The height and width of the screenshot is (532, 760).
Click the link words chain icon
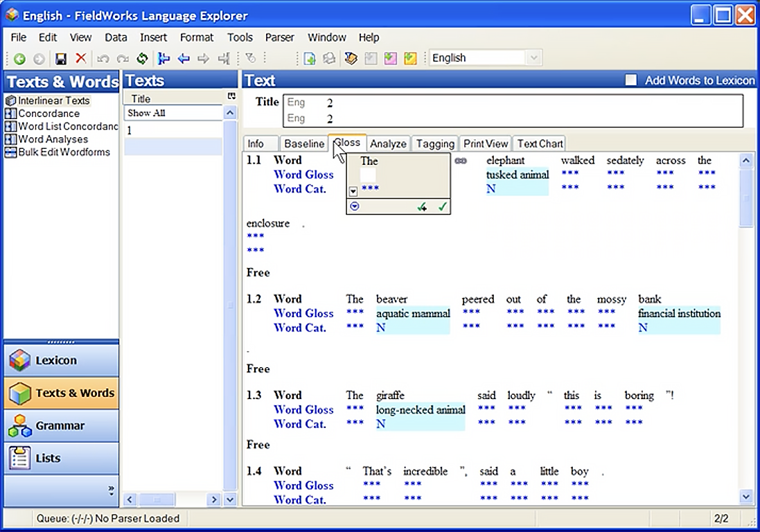coord(461,161)
